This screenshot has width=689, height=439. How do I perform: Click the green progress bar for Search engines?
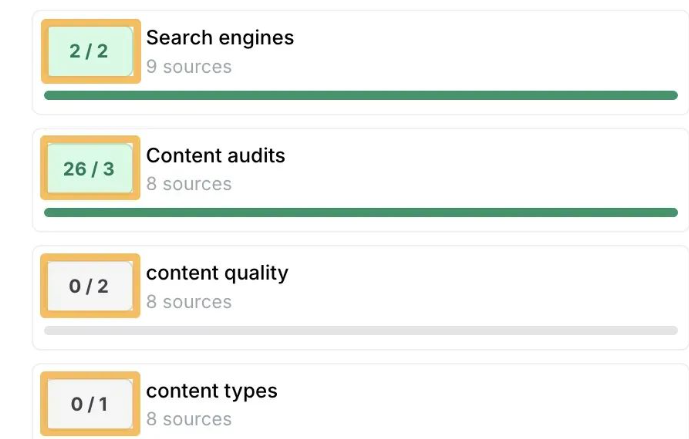[x=361, y=95]
